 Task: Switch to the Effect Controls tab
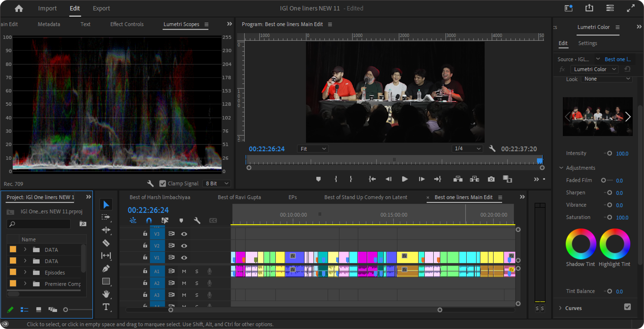tap(127, 24)
